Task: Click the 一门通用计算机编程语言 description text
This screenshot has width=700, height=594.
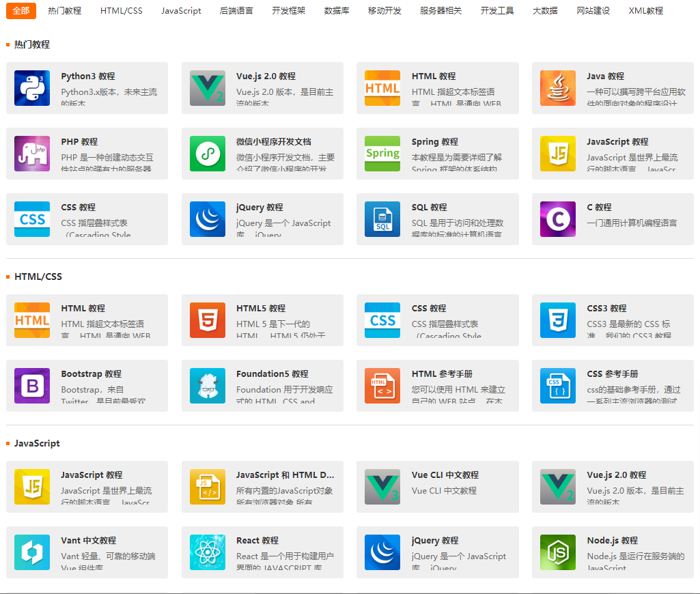Action: [x=632, y=223]
